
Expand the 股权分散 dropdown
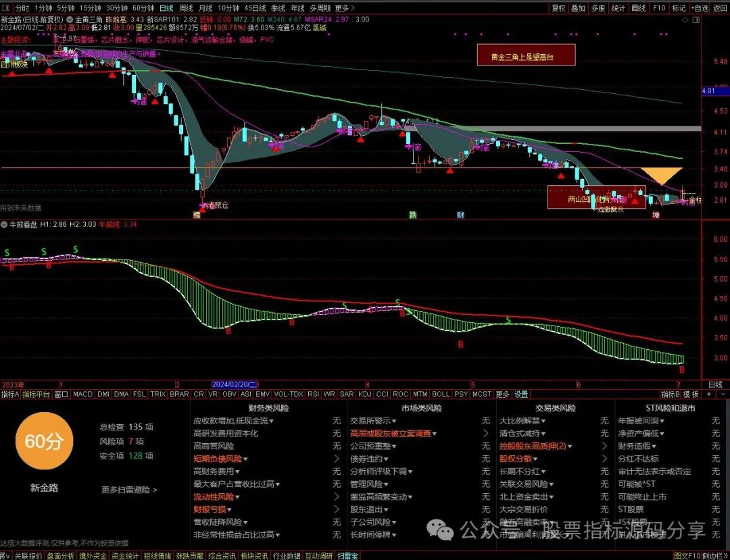click(x=535, y=459)
